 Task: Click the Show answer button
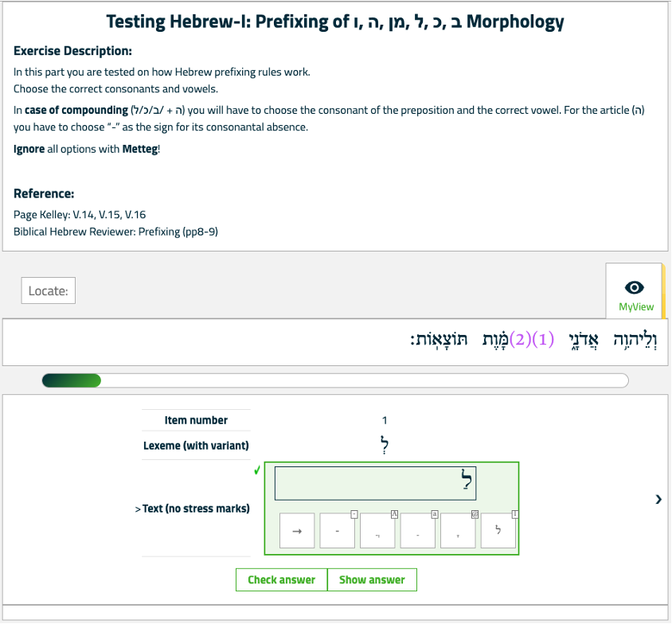tap(372, 580)
